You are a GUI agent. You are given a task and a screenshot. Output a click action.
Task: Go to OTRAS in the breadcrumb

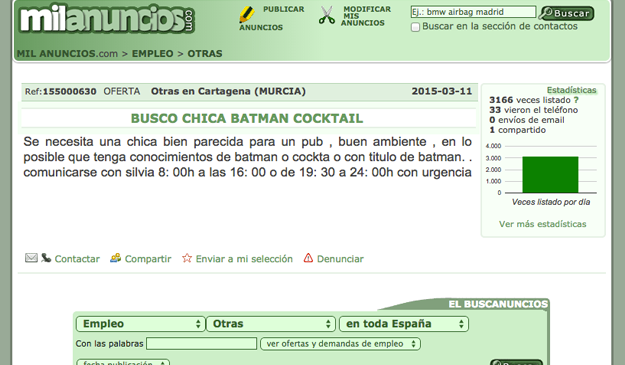point(205,53)
